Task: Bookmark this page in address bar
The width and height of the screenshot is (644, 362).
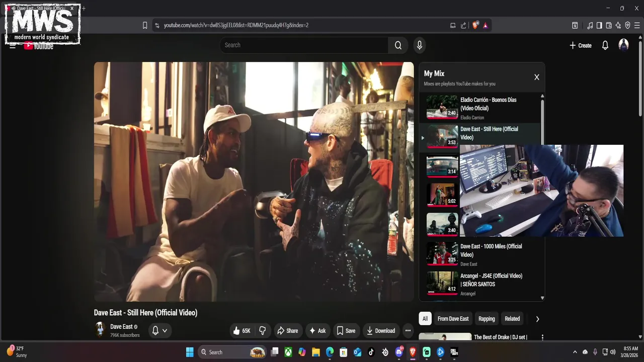Action: (x=145, y=25)
